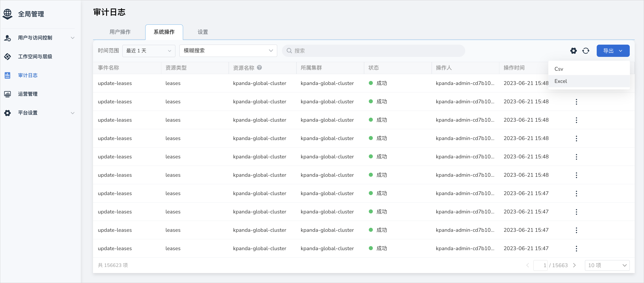Click the page number input box
The width and height of the screenshot is (644, 283).
point(540,265)
